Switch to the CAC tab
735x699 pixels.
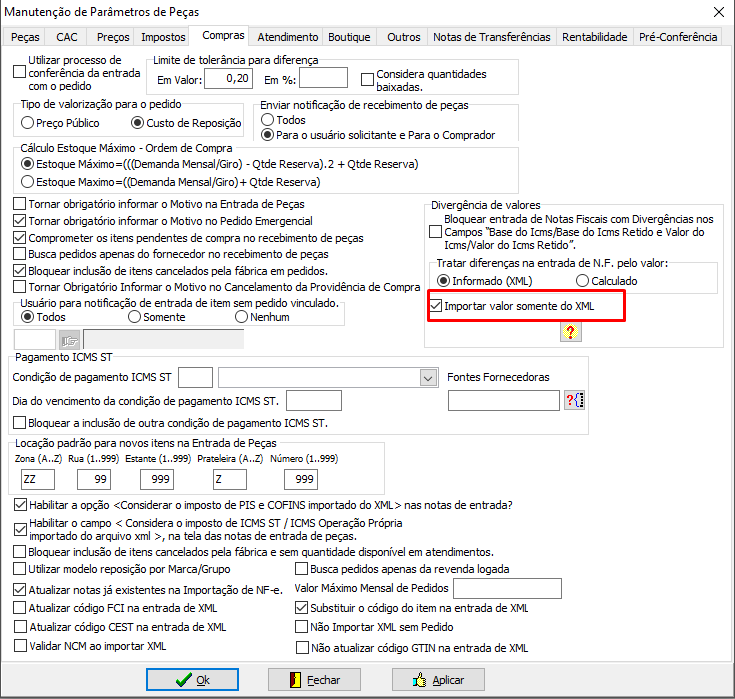(67, 37)
